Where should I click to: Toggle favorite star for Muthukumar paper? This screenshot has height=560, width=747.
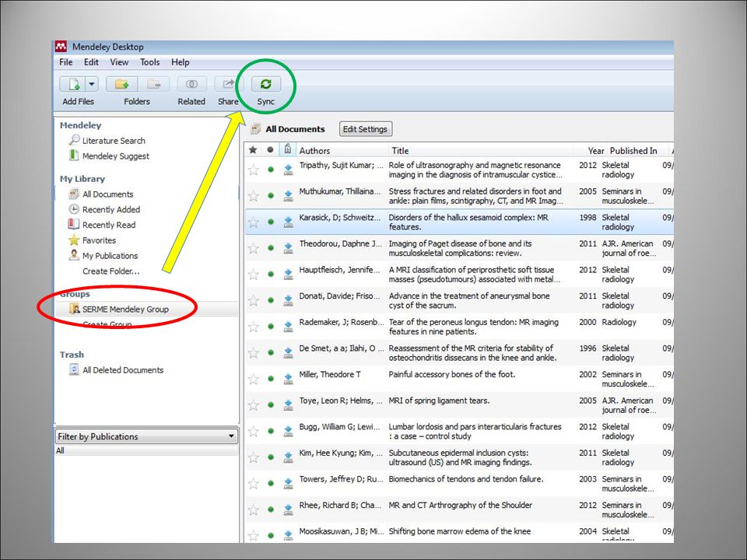click(x=253, y=196)
